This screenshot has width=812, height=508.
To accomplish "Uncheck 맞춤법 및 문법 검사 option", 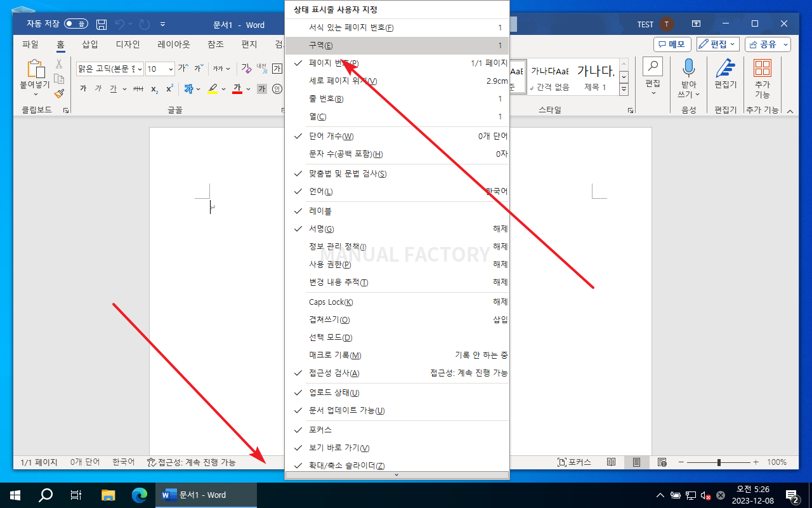I will 397,174.
